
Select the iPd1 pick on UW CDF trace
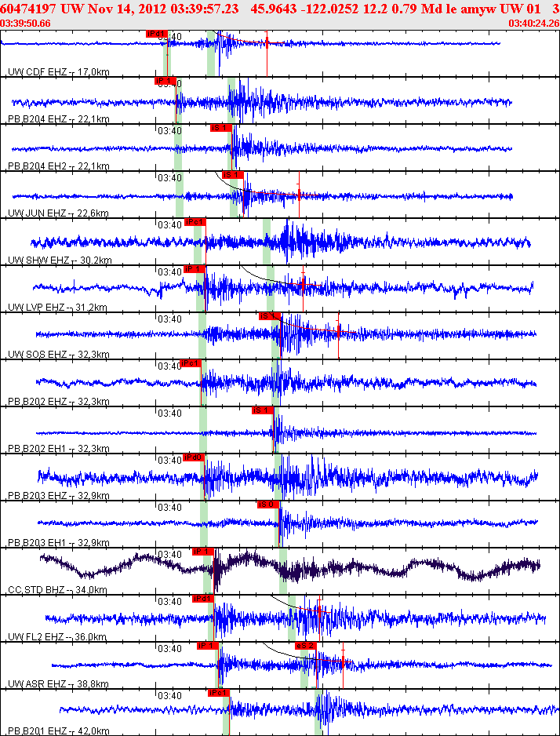pyautogui.click(x=157, y=33)
